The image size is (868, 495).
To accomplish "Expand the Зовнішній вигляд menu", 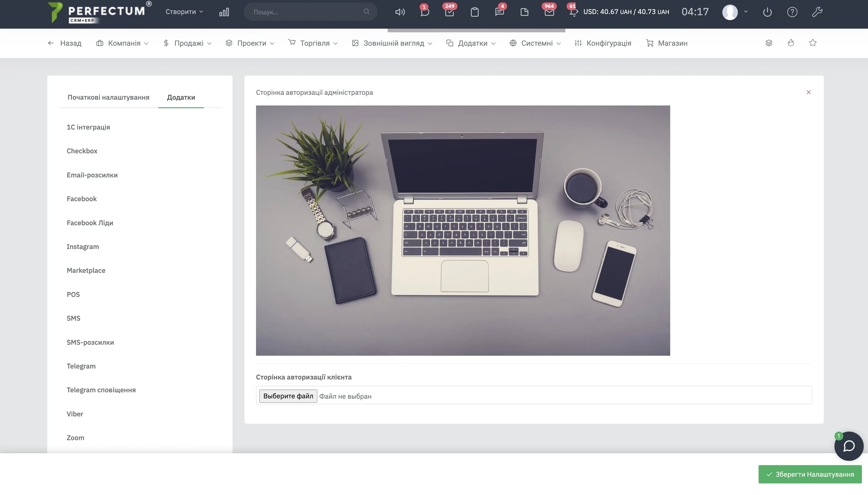I will point(392,43).
